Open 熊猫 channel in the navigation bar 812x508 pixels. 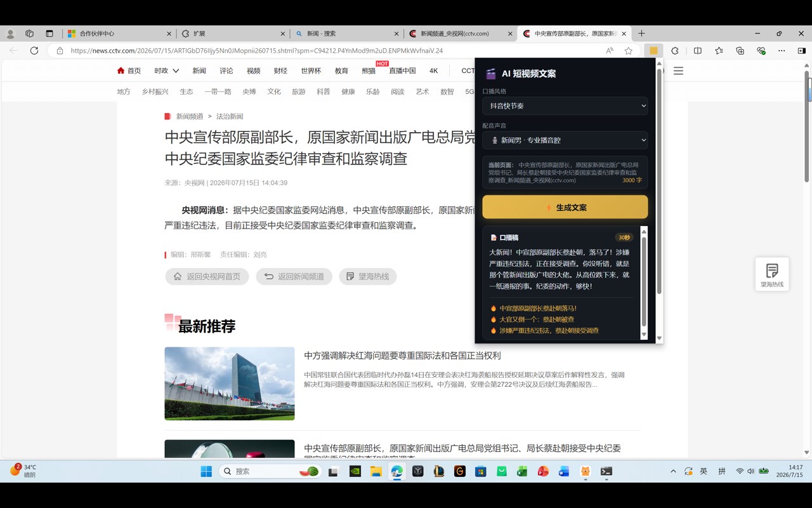369,70
